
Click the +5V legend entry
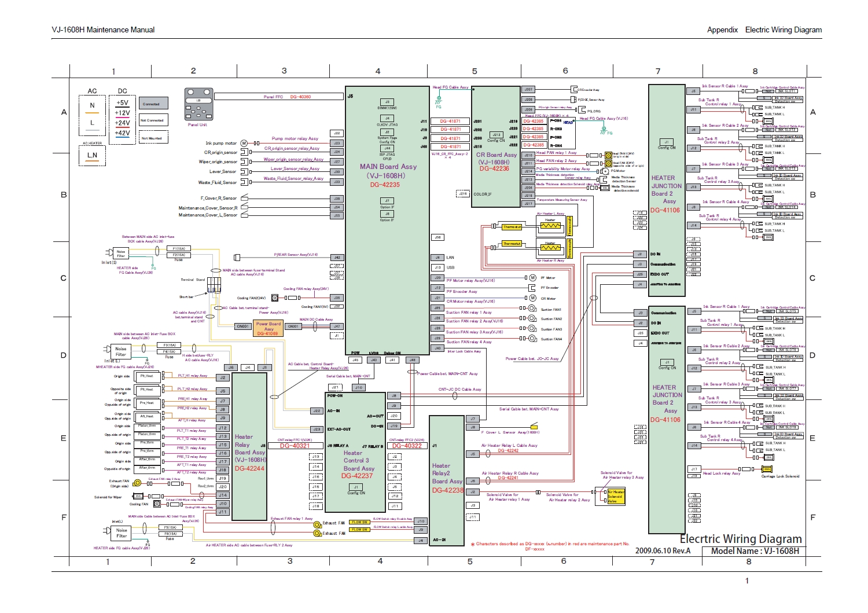(x=122, y=103)
